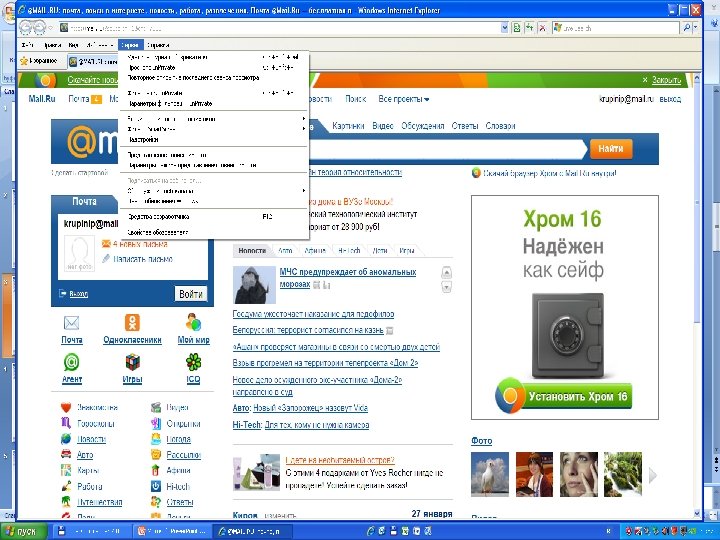The width and height of the screenshot is (720, 540).
Task: Open the ICQ flower icon
Action: tap(193, 362)
